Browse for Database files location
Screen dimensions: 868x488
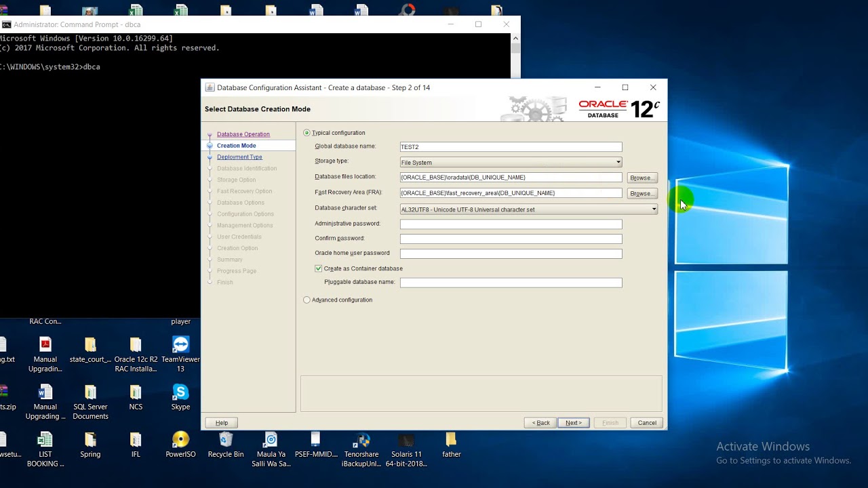[642, 178]
